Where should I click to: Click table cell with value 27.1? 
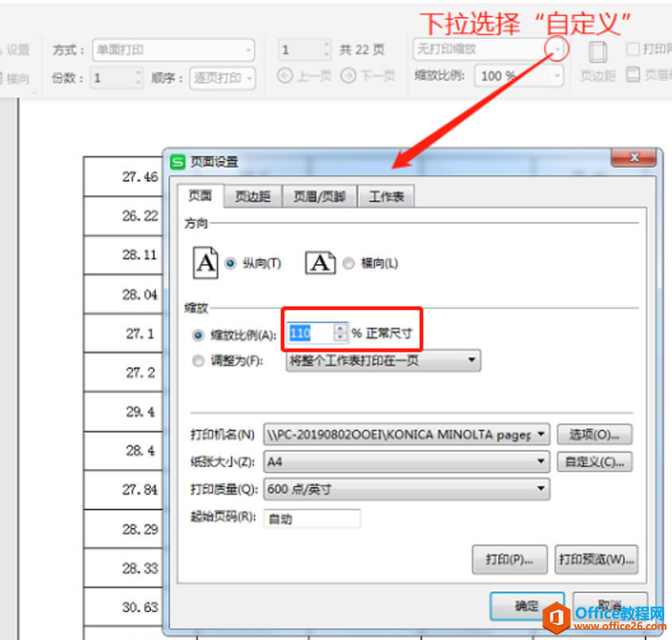pyautogui.click(x=123, y=333)
